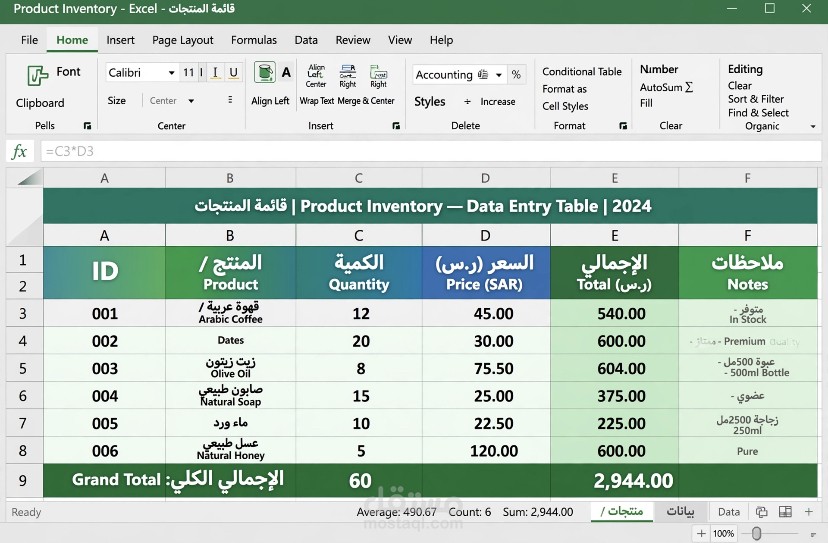Viewport: 828px width, 543px height.
Task: Toggle the italic I button
Action: coord(215,72)
